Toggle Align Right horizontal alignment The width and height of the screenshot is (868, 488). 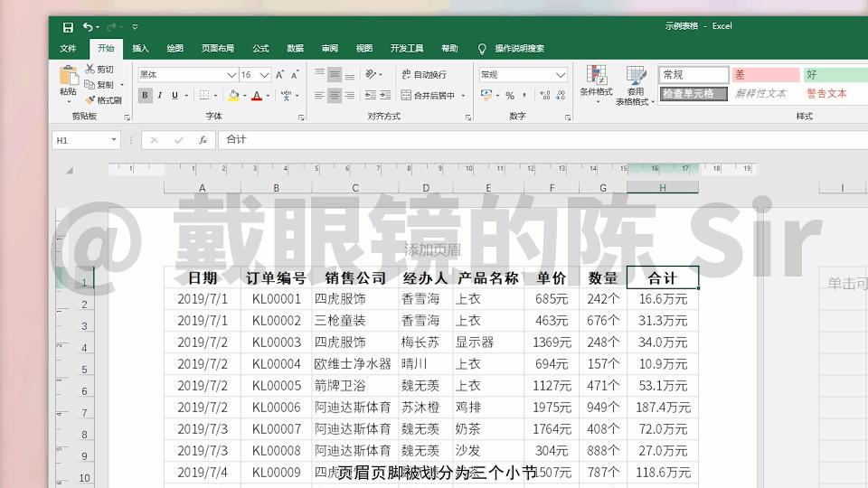pyautogui.click(x=349, y=95)
